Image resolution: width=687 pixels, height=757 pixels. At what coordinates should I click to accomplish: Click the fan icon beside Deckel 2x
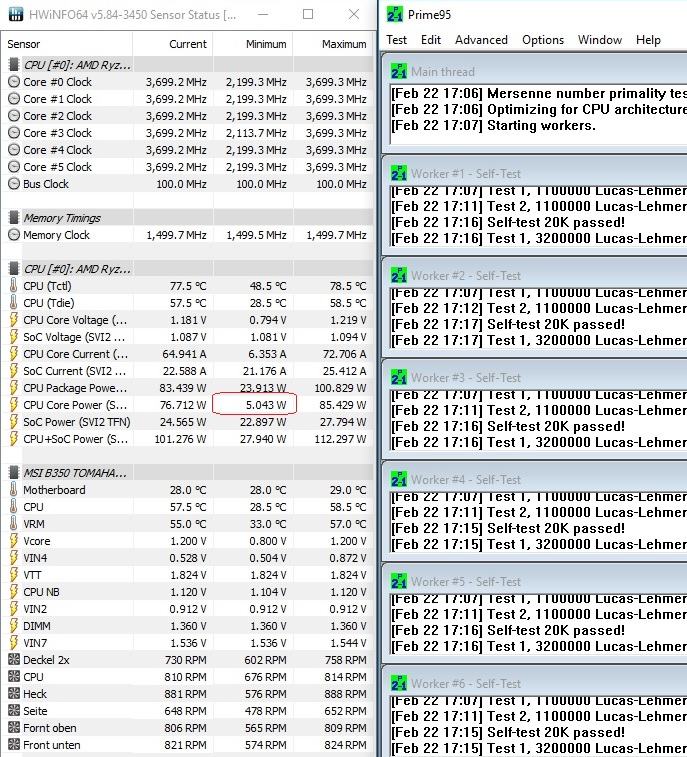coord(14,659)
